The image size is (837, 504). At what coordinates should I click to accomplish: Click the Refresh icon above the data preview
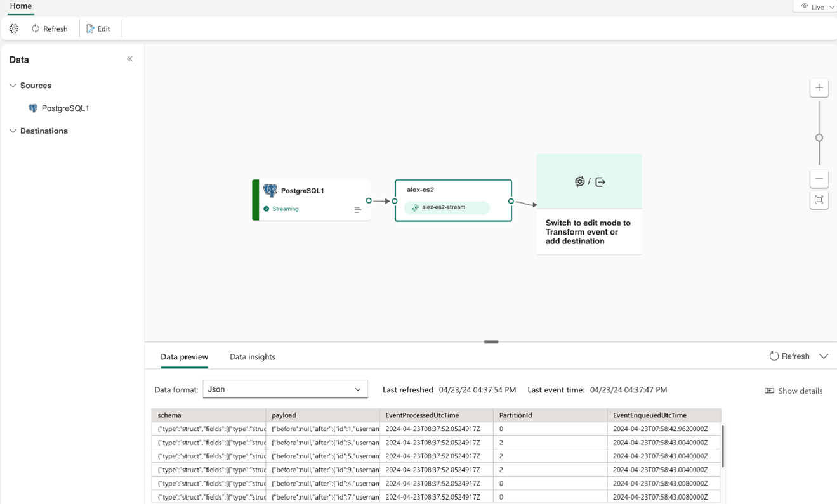tap(773, 356)
